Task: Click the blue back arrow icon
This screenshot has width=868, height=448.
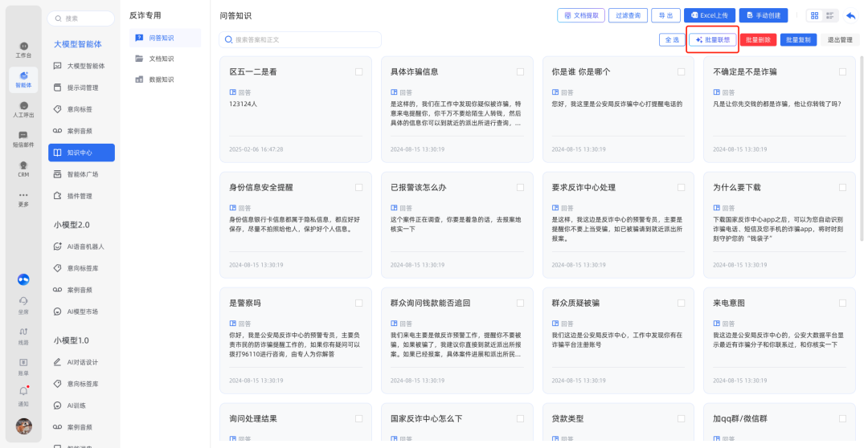Action: click(850, 15)
